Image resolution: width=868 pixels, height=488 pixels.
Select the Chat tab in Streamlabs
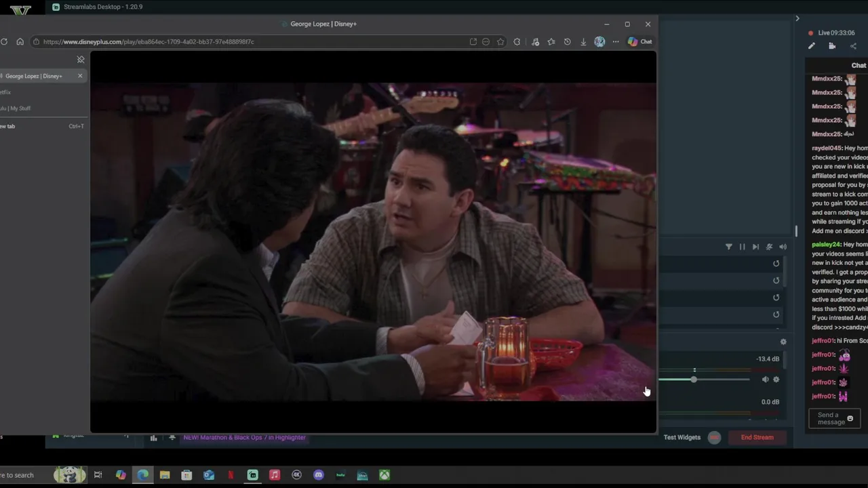(859, 66)
